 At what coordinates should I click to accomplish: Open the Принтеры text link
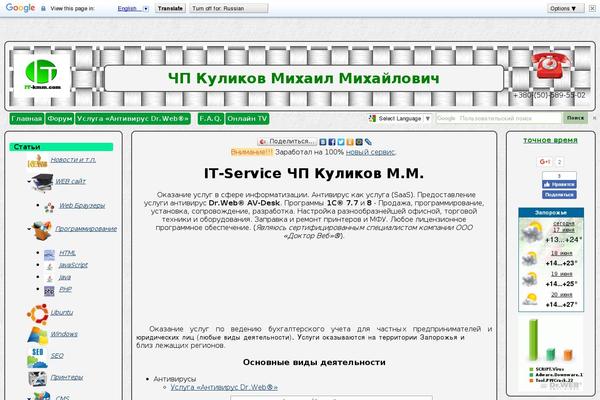tap(67, 377)
